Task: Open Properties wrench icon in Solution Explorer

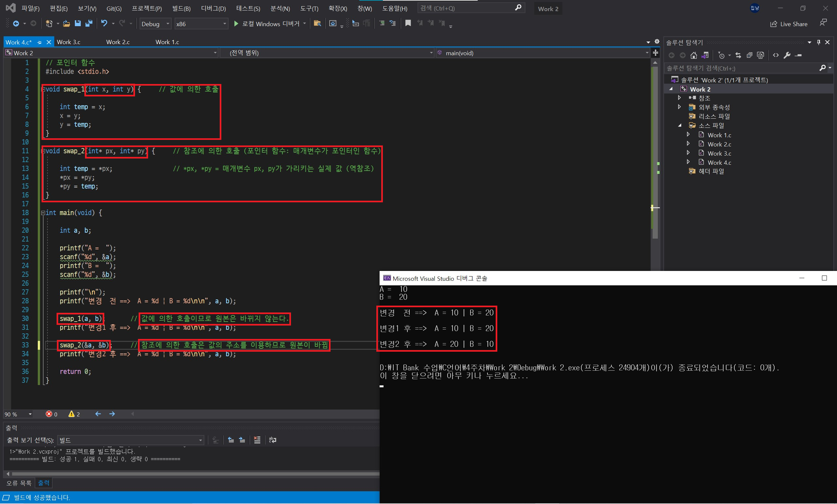Action: [x=787, y=55]
